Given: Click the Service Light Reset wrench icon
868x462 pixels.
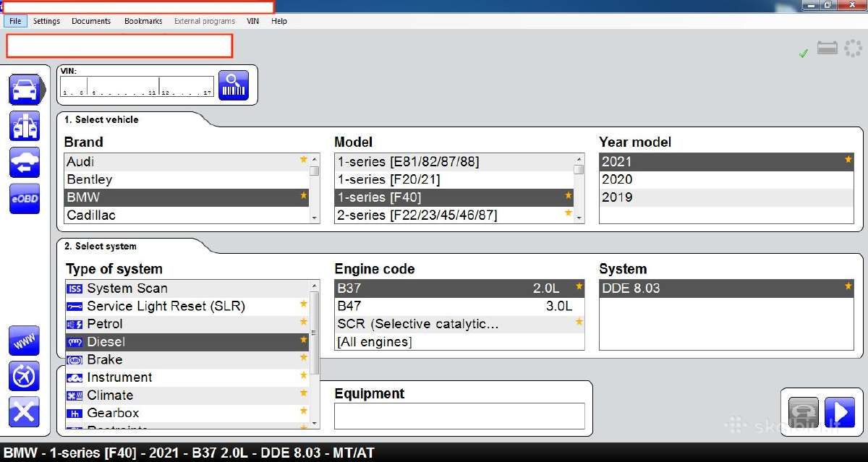Looking at the screenshot, I should point(75,307).
